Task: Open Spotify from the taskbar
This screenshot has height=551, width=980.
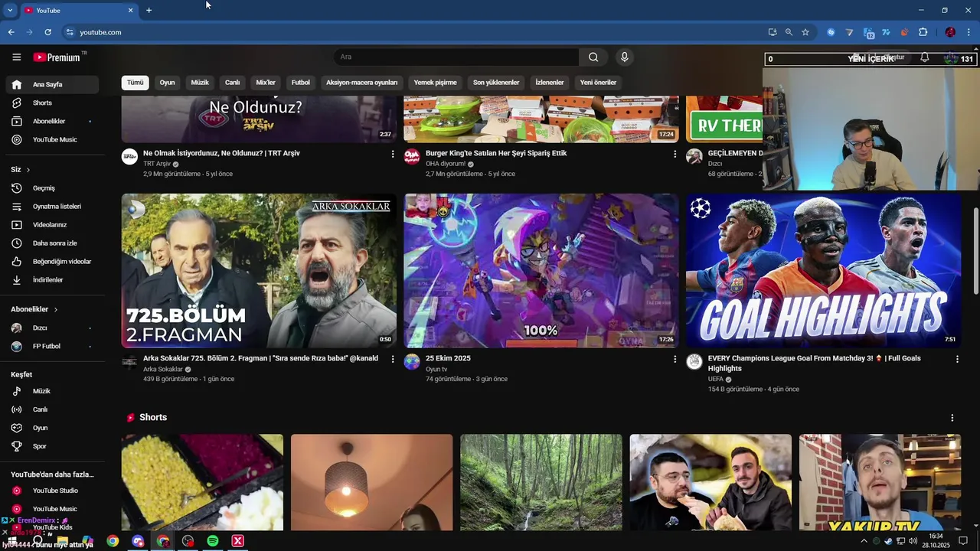Action: click(213, 541)
